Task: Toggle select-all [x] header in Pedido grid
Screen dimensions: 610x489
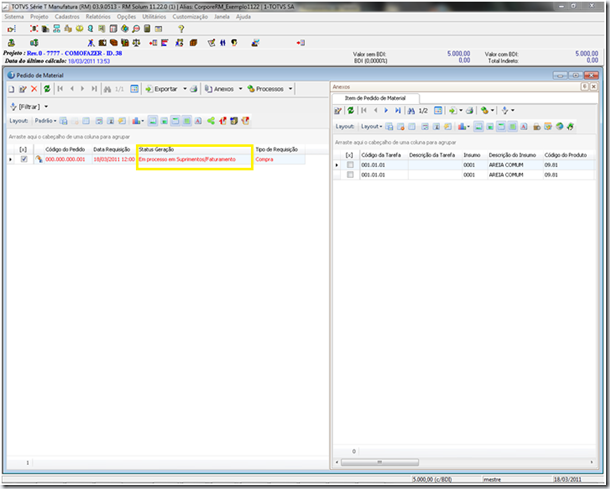Action: (x=23, y=149)
